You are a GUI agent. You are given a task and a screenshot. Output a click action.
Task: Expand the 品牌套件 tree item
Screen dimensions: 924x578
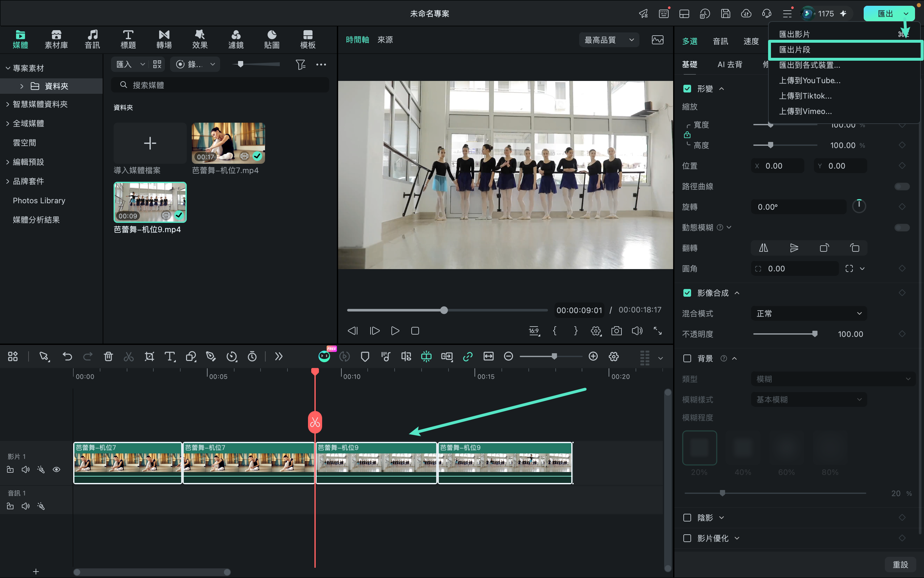coord(7,181)
